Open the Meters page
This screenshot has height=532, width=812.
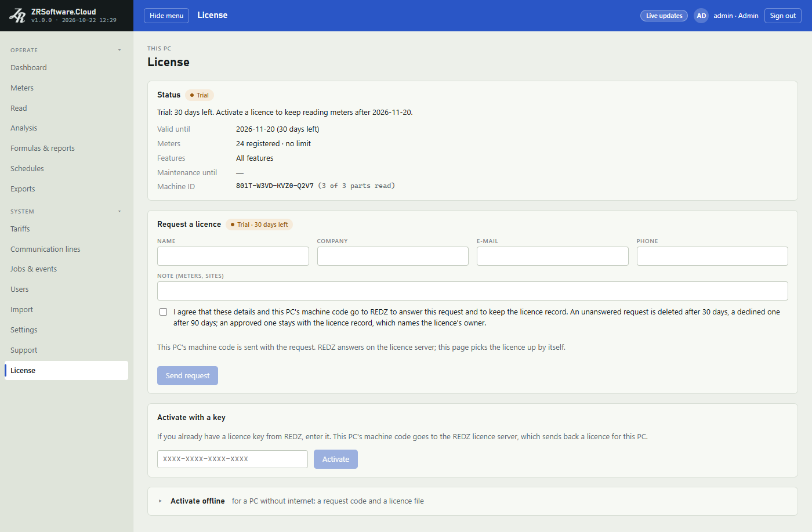pyautogui.click(x=66, y=88)
